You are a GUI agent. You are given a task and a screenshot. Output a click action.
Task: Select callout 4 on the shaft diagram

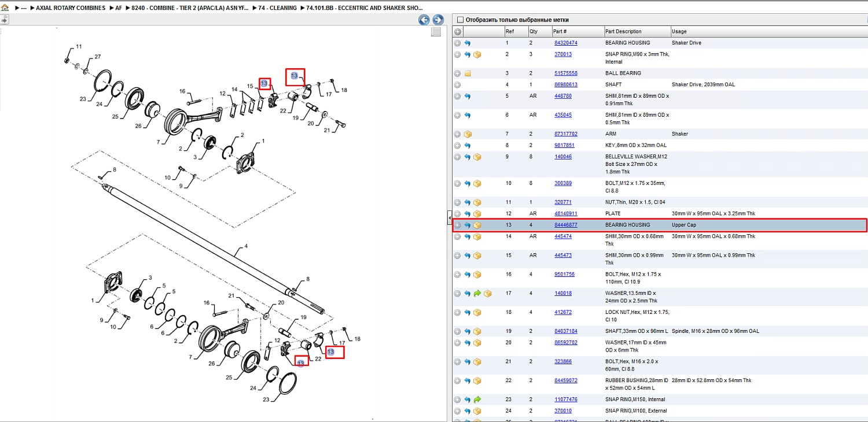(x=245, y=246)
